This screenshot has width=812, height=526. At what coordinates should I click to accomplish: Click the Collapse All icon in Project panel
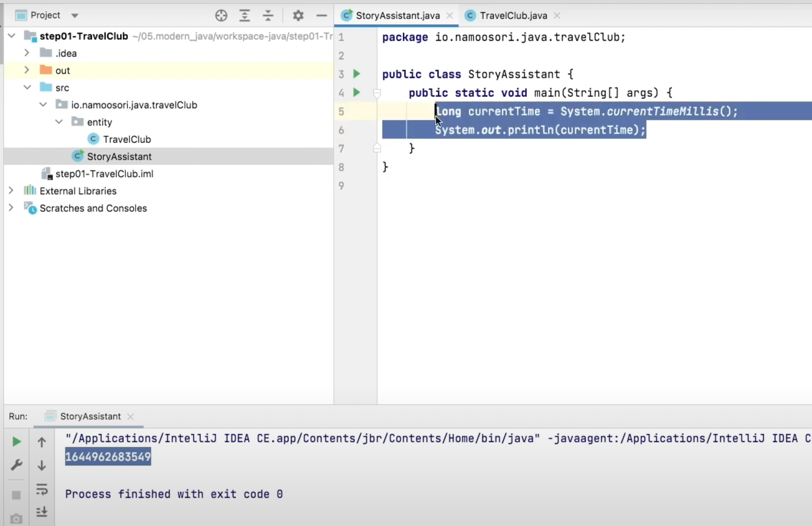pyautogui.click(x=268, y=15)
